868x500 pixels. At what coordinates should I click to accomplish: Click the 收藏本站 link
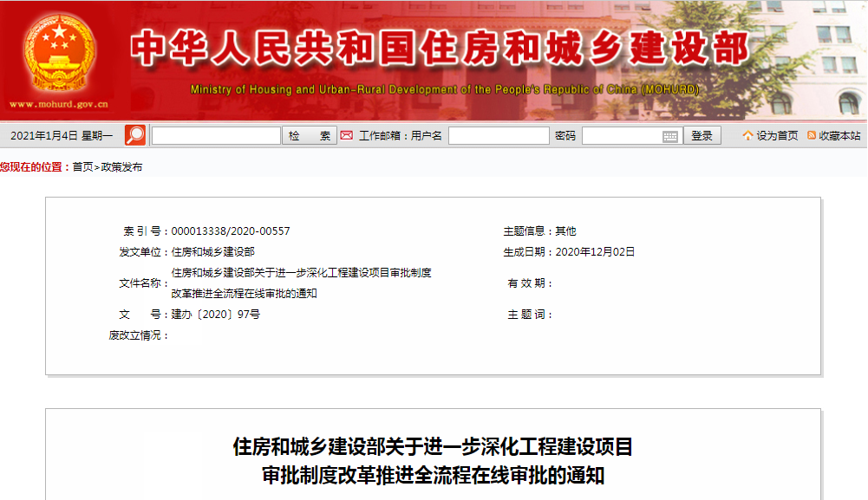(839, 136)
